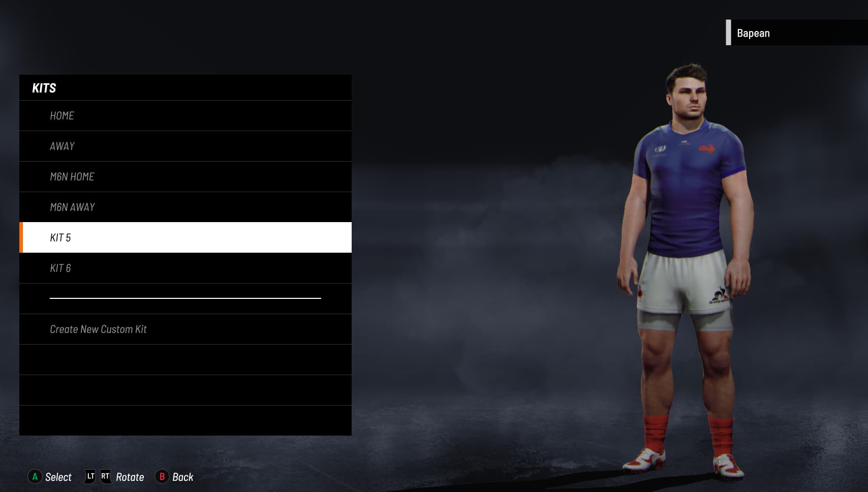Click the sponsor logo on the white shorts
Viewport: 868px width, 492px height.
pos(719,296)
